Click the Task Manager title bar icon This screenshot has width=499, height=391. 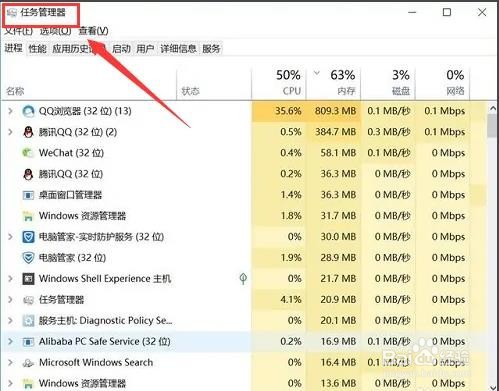pyautogui.click(x=12, y=13)
